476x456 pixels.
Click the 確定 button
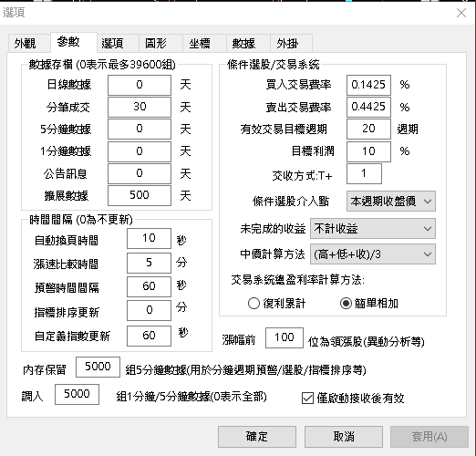pyautogui.click(x=257, y=437)
